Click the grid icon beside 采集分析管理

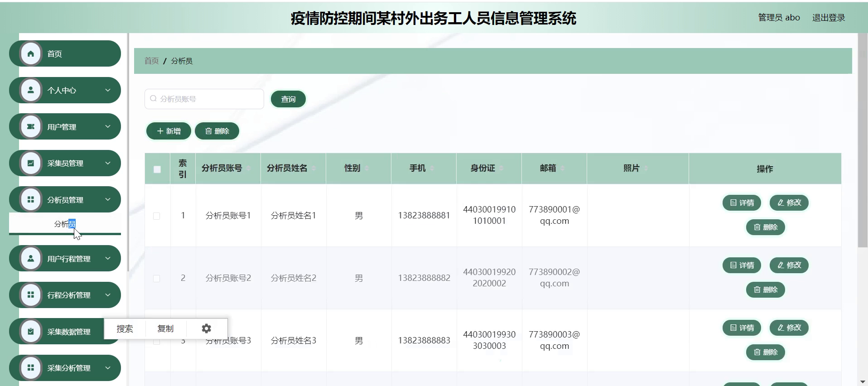(x=31, y=368)
